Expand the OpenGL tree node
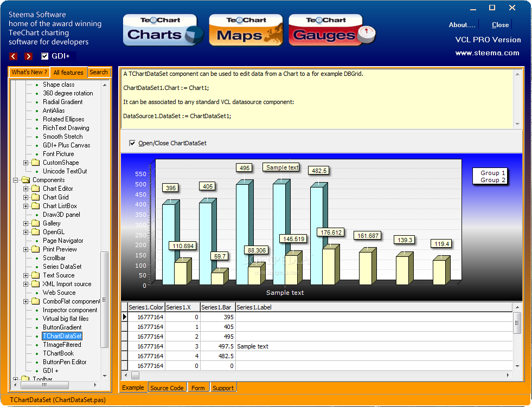The width and height of the screenshot is (532, 407). tap(26, 232)
